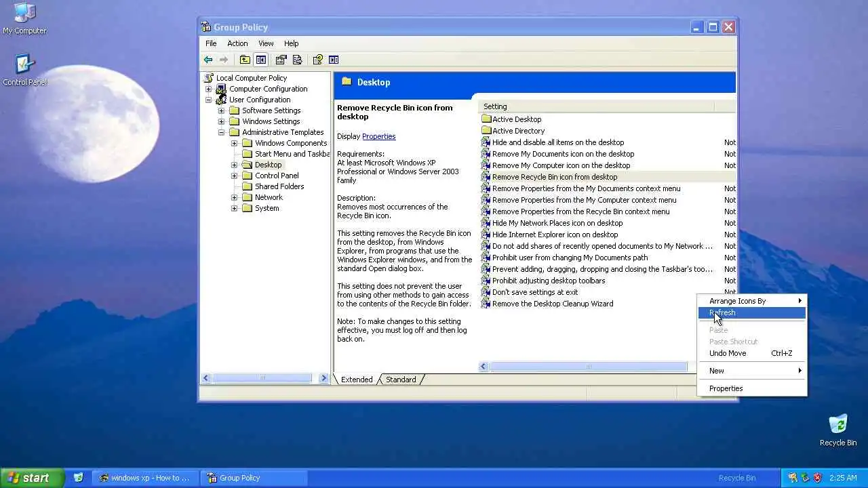Expand the Desktop tree node
The width and height of the screenshot is (868, 488).
(x=235, y=165)
